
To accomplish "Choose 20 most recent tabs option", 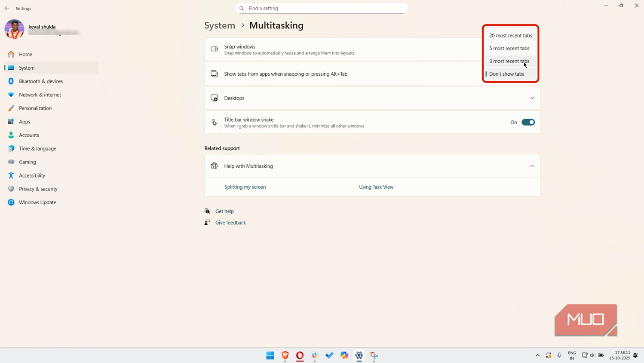I will pos(510,36).
